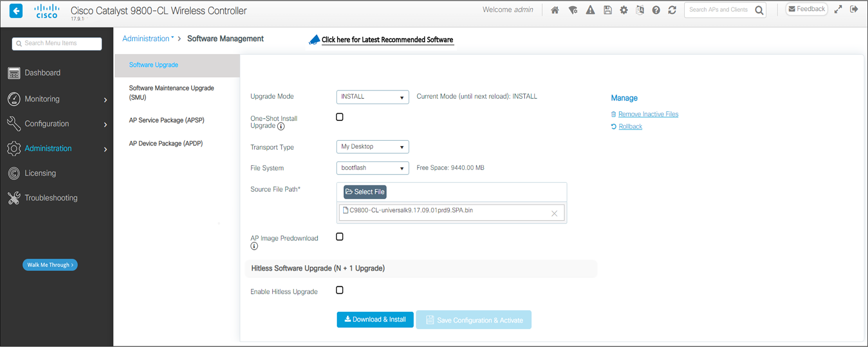
Task: Expand the Monitoring submenu chevron
Action: 105,100
